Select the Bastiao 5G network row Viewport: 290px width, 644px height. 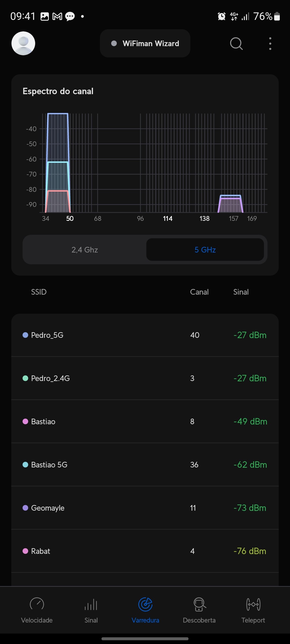[x=145, y=465]
